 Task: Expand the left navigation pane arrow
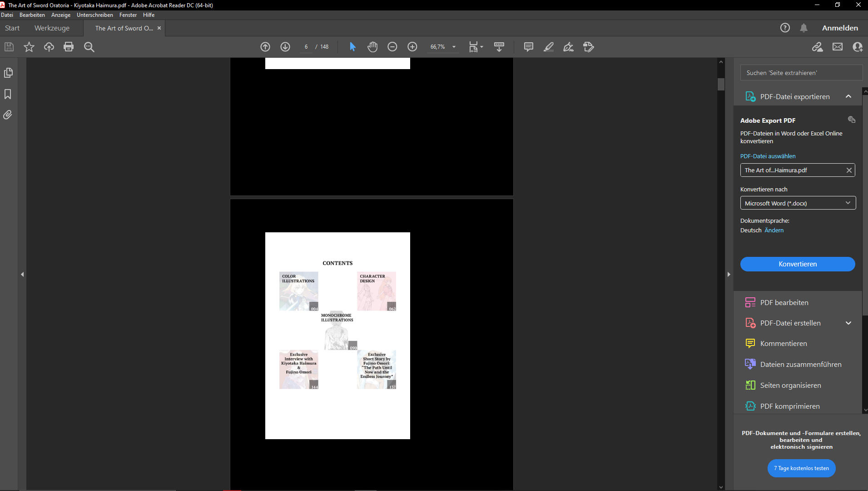click(x=22, y=274)
